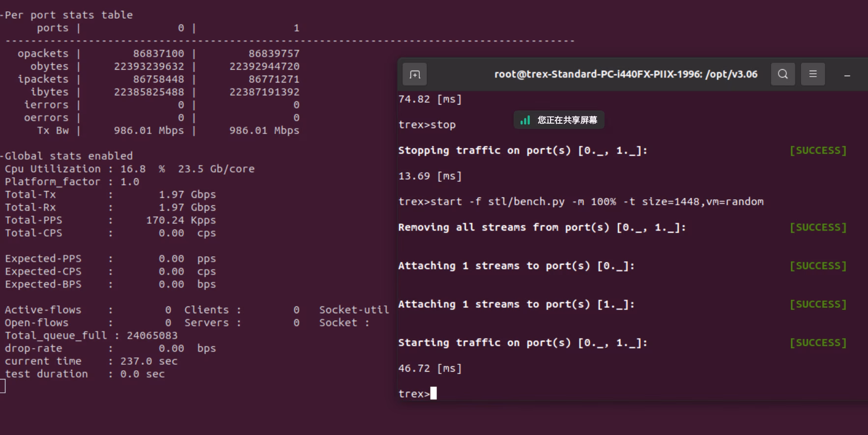Click SUCCESS next to Starting traffic

(818, 343)
